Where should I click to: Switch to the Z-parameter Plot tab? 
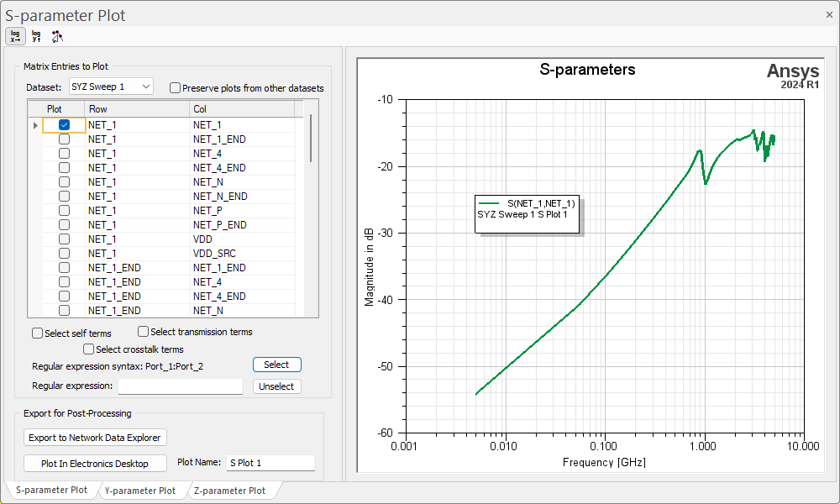coord(230,490)
